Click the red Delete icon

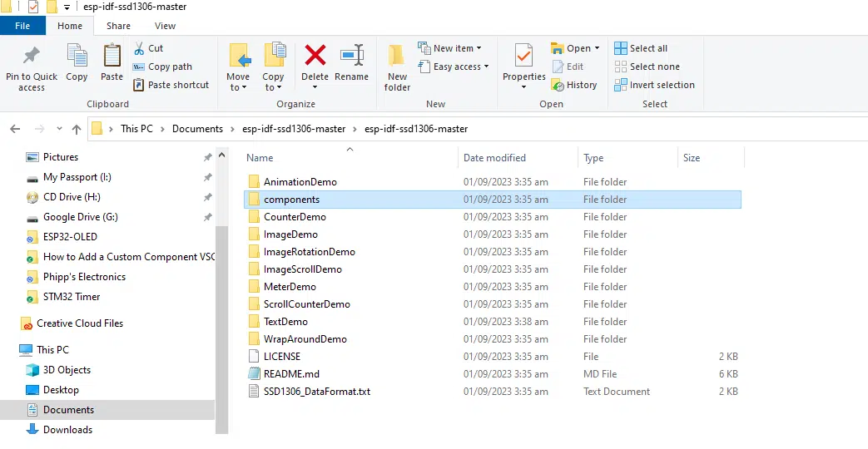(315, 56)
